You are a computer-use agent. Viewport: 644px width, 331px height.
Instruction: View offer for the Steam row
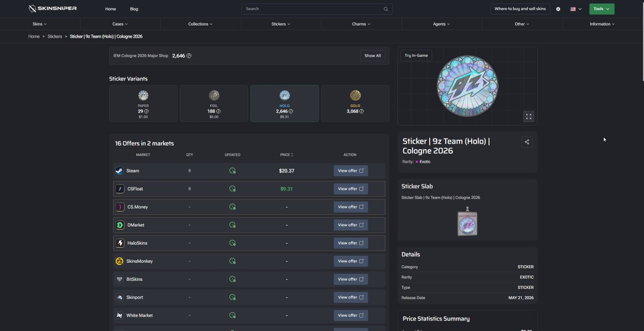point(351,171)
